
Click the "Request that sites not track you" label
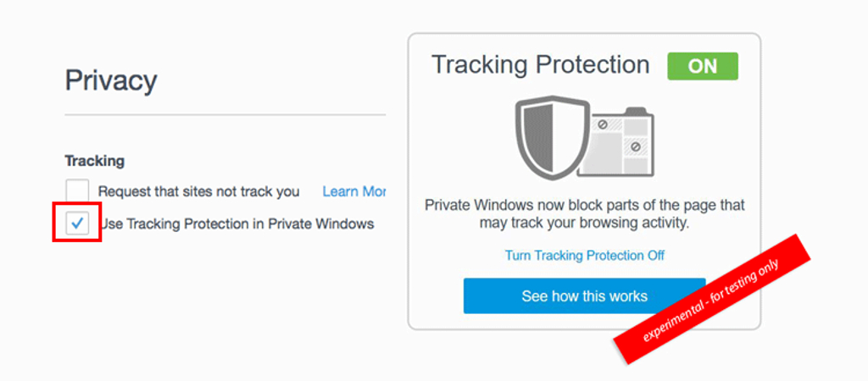(x=198, y=192)
